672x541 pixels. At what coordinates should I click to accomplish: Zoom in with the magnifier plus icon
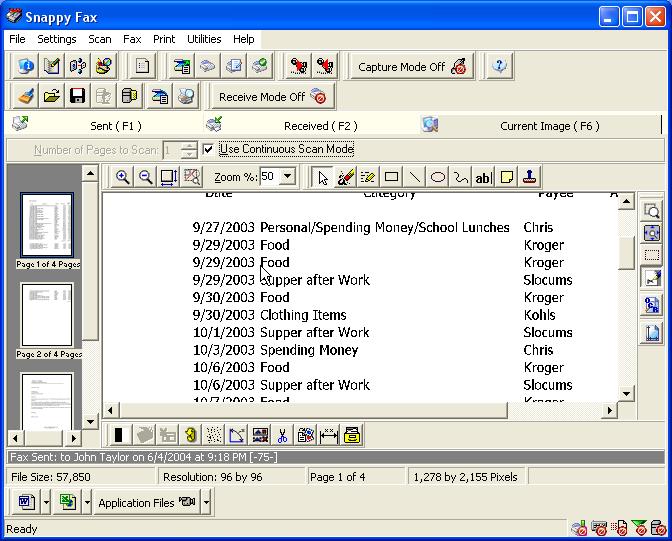pos(122,177)
